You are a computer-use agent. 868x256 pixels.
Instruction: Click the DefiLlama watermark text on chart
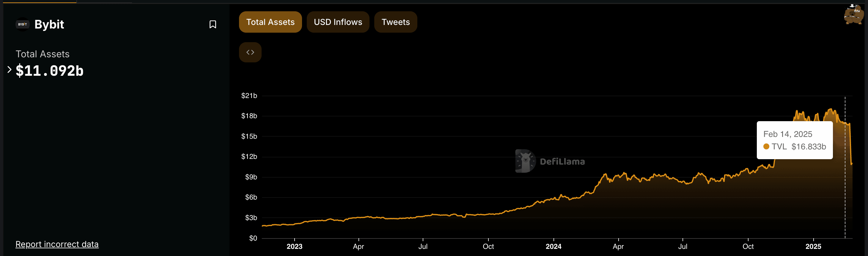[562, 162]
